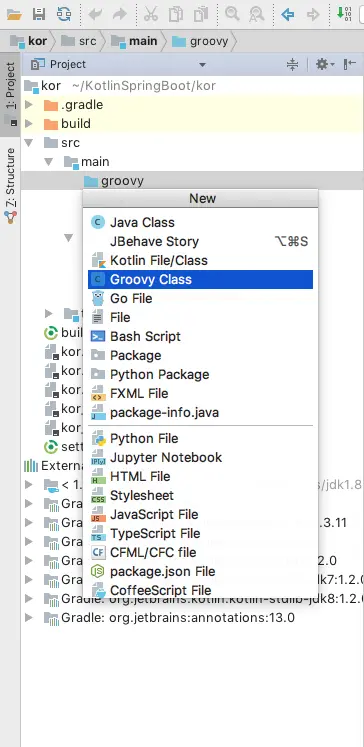Viewport: 364px width, 747px height.
Task: Click the Save All floppy icon
Action: (x=39, y=14)
